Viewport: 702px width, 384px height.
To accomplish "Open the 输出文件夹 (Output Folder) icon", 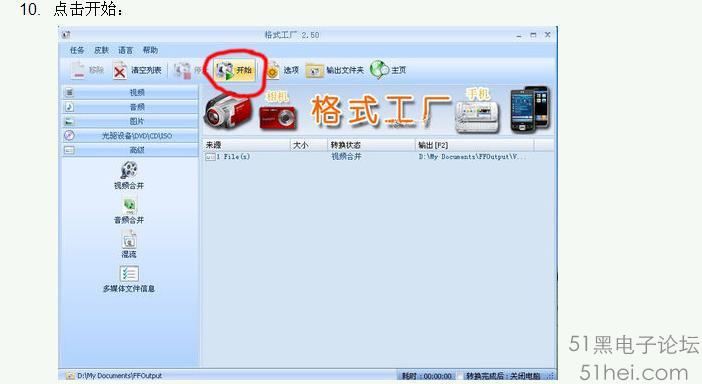I will click(x=314, y=71).
